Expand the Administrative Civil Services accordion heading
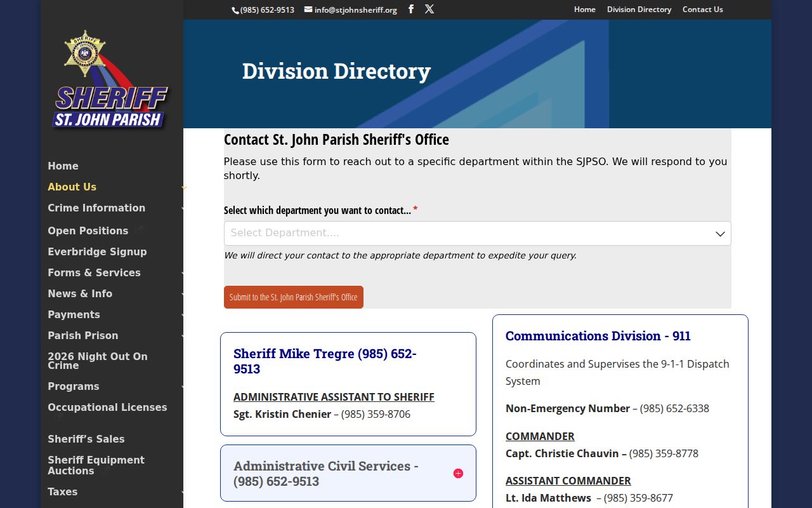 point(326,474)
